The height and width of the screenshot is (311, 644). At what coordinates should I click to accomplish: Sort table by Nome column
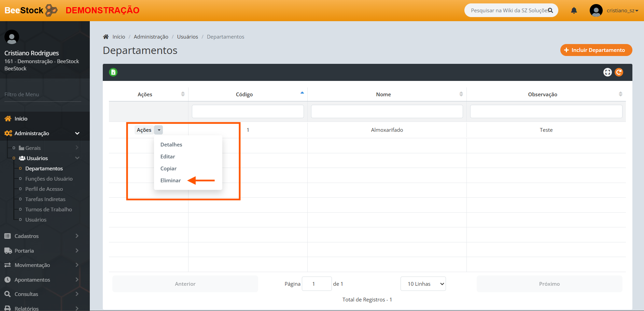coord(383,95)
